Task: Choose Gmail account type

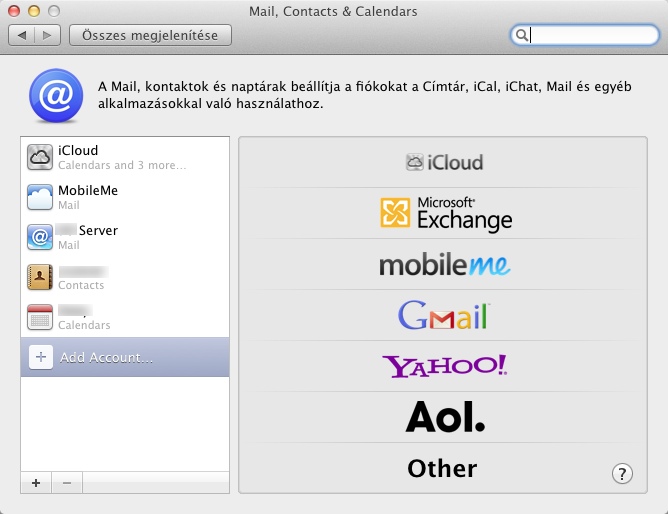Action: click(x=444, y=315)
